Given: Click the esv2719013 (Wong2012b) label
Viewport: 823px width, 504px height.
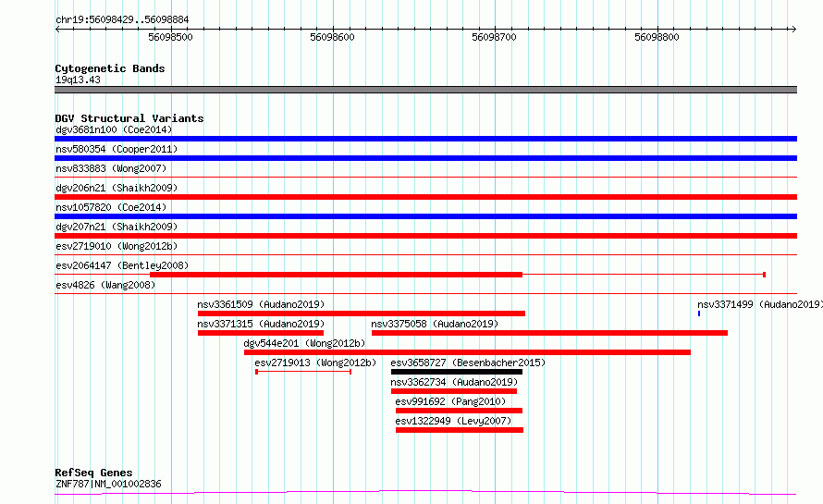Looking at the screenshot, I should [x=315, y=363].
